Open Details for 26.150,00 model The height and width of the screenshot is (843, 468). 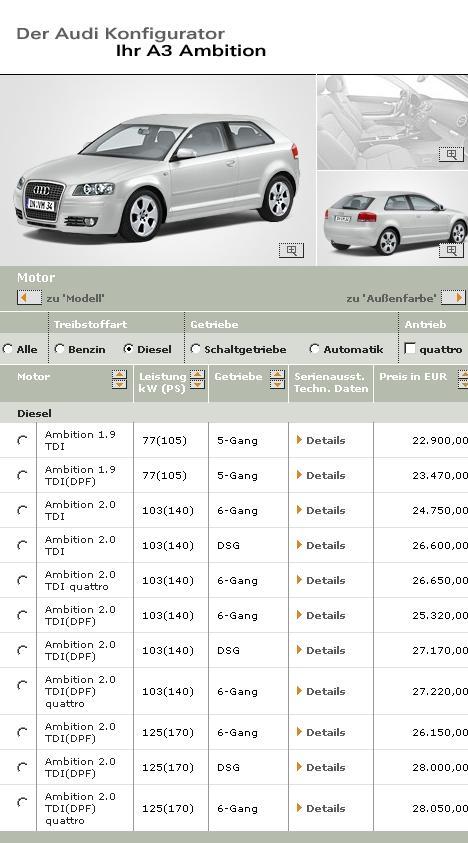pos(321,732)
